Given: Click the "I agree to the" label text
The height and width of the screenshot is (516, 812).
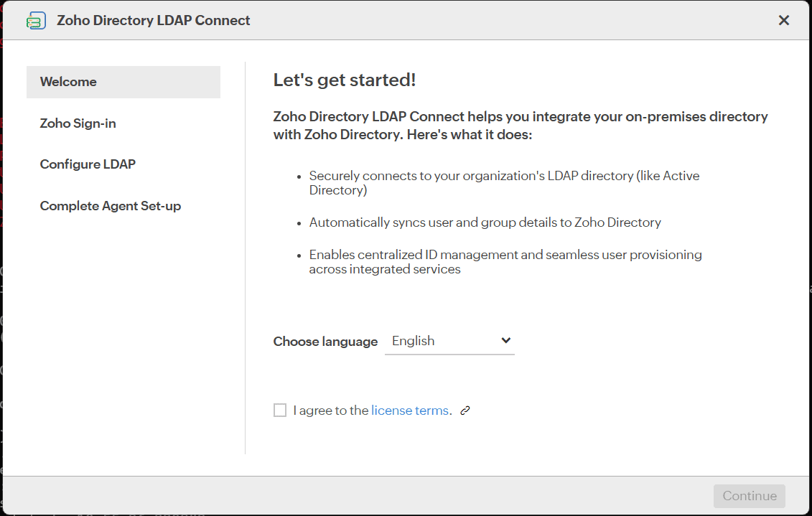Looking at the screenshot, I should click(x=330, y=411).
